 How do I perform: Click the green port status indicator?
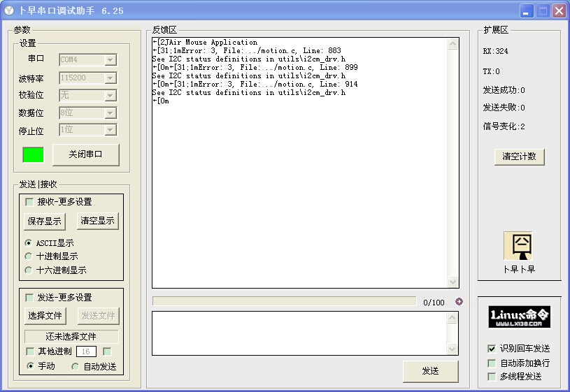pos(33,154)
